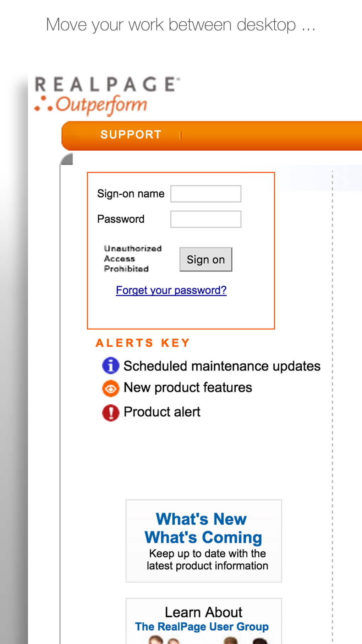The image size is (362, 644).
Task: Click the What's Coming heading
Action: coord(203,537)
